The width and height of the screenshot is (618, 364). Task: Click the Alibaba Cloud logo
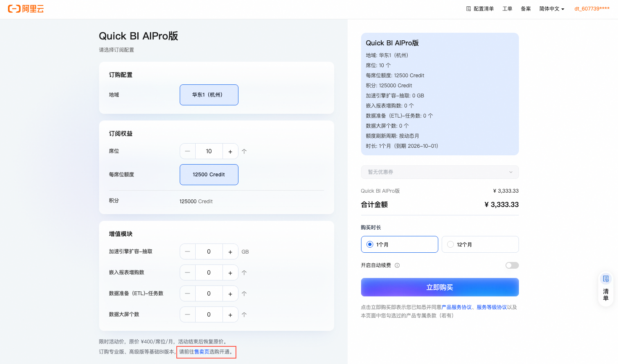(x=26, y=9)
